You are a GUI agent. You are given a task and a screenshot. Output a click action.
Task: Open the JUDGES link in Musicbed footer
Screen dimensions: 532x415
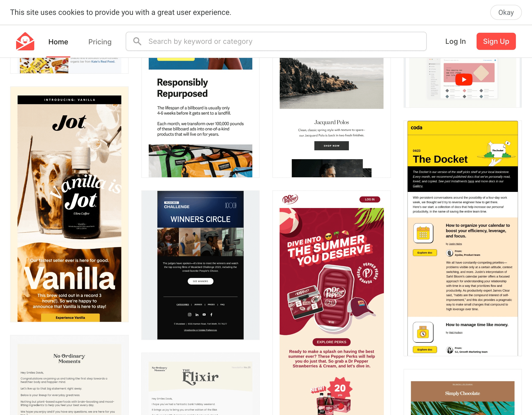pyautogui.click(x=198, y=305)
